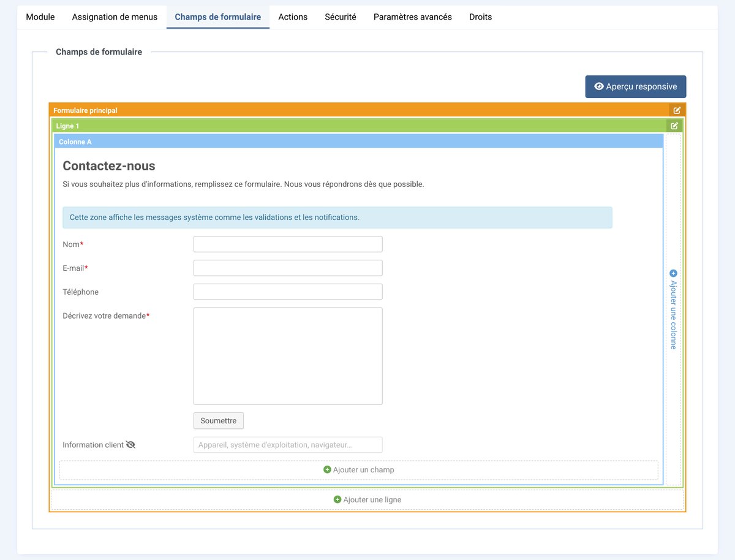Click the system messages notice area
Screen dimensions: 735x560
[x=337, y=218]
